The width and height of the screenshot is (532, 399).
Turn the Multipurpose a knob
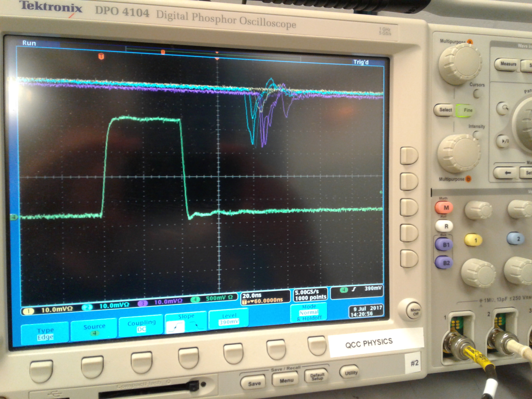pos(460,64)
